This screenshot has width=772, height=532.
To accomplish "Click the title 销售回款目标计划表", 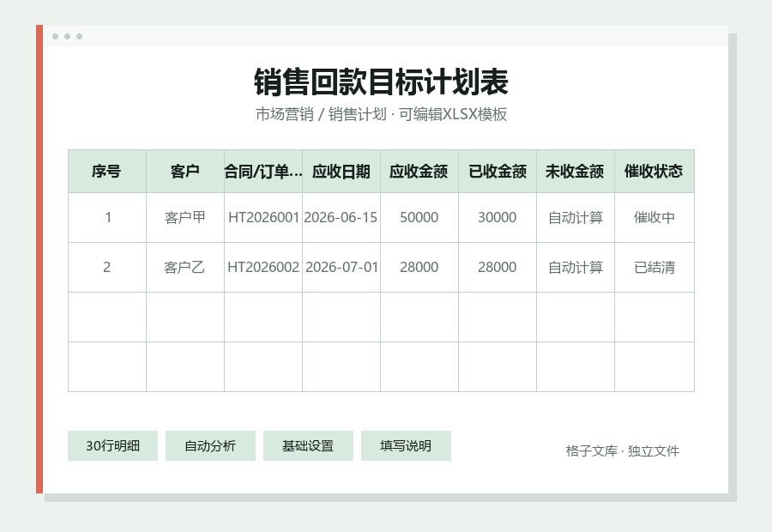I will pos(381,82).
